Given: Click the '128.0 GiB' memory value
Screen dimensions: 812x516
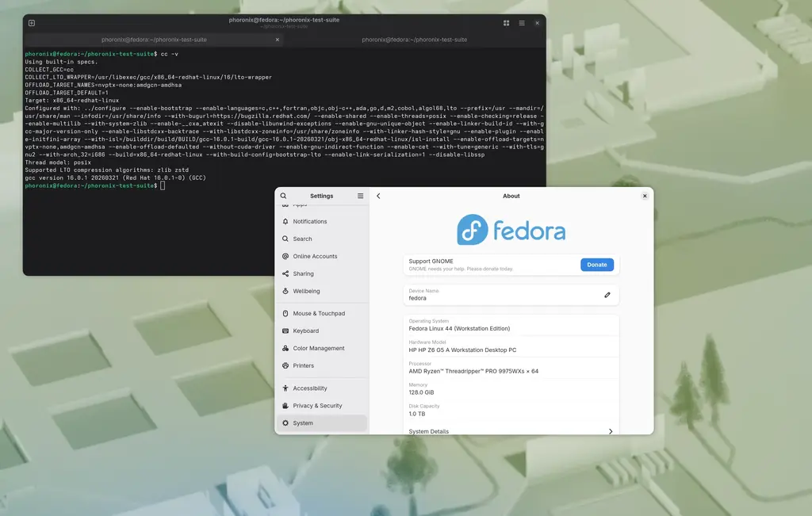Looking at the screenshot, I should [x=421, y=392].
